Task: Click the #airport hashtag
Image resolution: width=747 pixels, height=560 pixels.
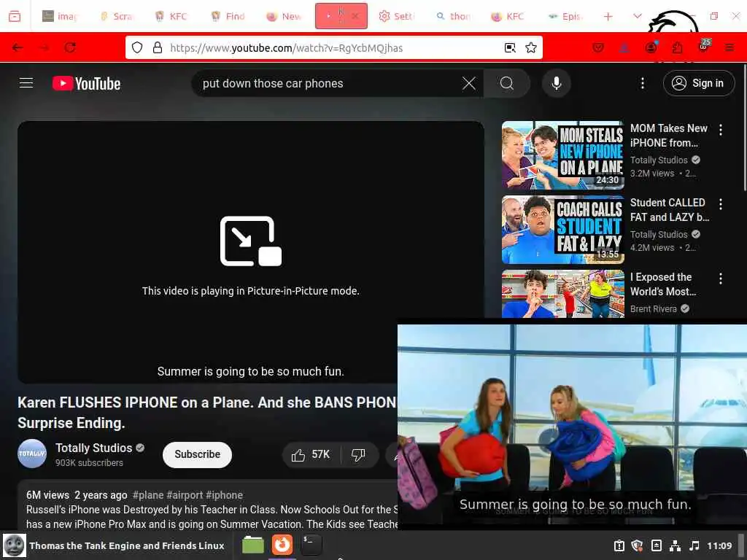Action: (185, 495)
